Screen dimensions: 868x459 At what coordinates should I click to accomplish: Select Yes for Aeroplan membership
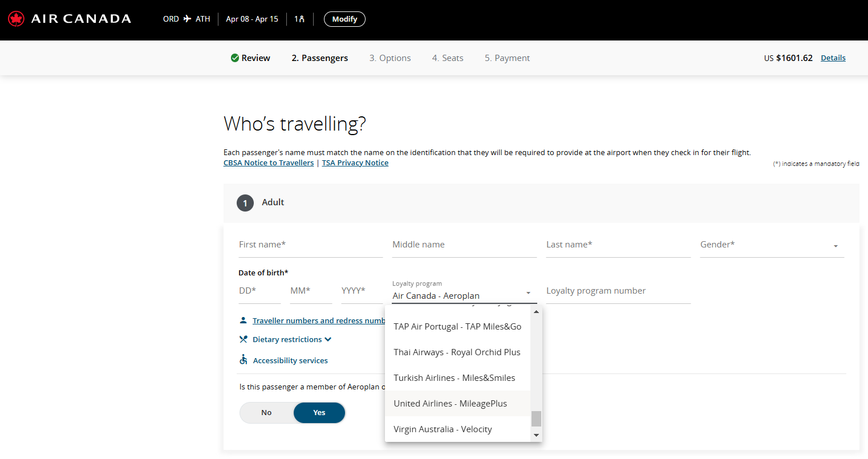click(319, 413)
